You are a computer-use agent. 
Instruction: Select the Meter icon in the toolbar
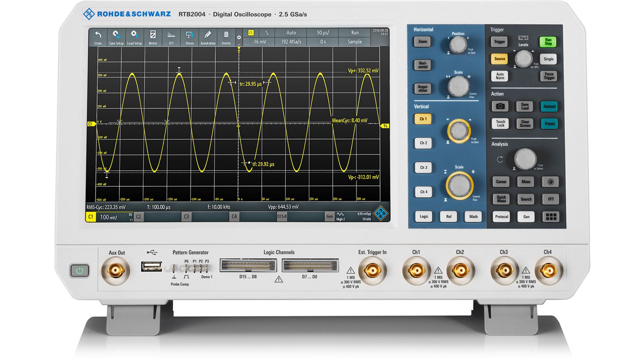click(153, 37)
